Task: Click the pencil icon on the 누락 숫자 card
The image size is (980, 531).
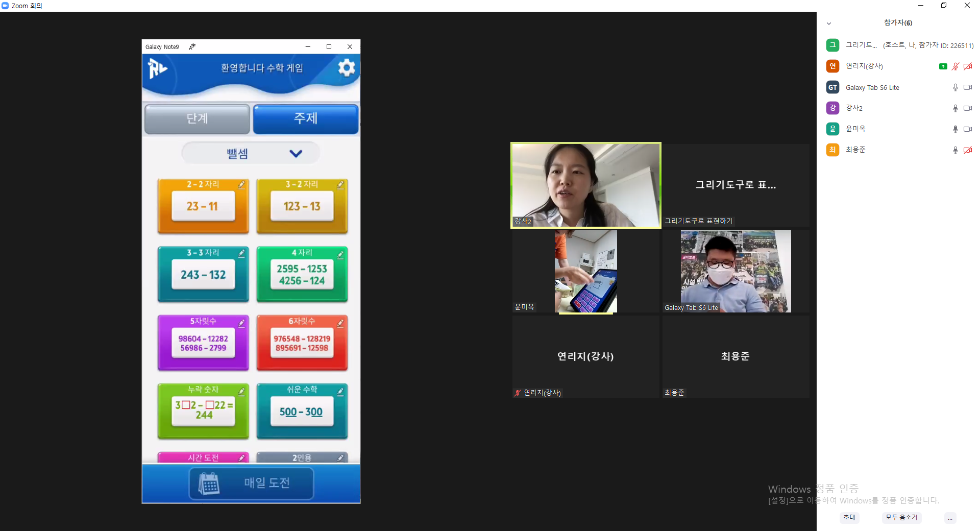Action: [x=242, y=391]
